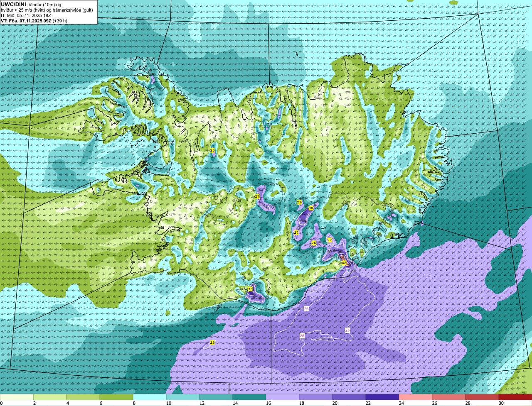Image resolution: width=532 pixels, height=406 pixels.
Task: Click the 'VT: Fös. 07.11.2025 09Z' valid time
Action: (x=26, y=21)
